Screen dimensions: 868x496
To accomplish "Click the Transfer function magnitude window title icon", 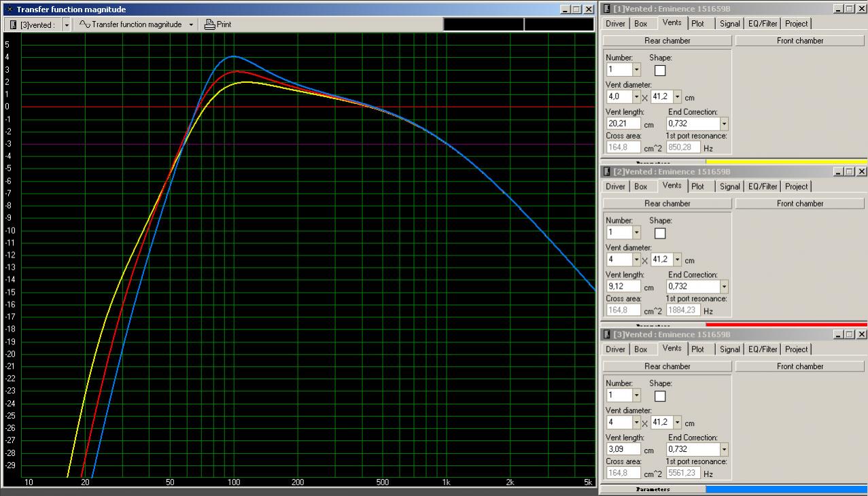I will click(9, 10).
